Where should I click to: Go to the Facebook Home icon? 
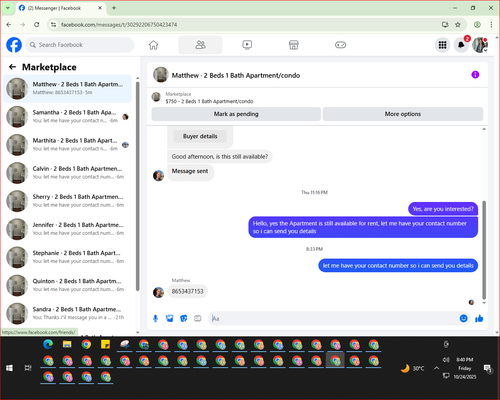click(153, 45)
